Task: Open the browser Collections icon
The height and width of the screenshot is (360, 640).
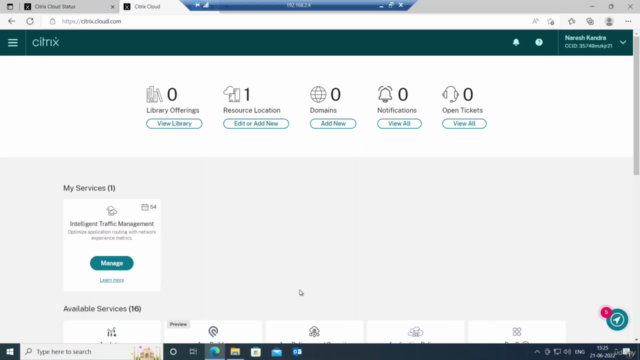Action: (590, 21)
